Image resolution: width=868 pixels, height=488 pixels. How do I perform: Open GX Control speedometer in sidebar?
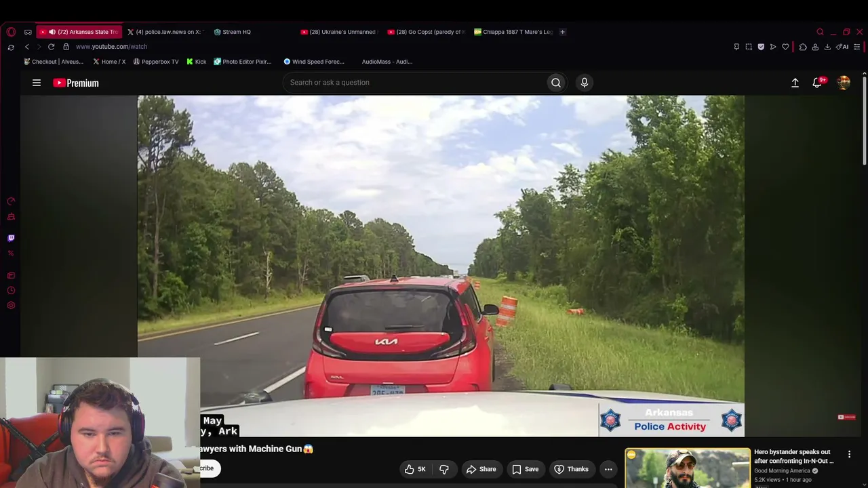(x=11, y=201)
